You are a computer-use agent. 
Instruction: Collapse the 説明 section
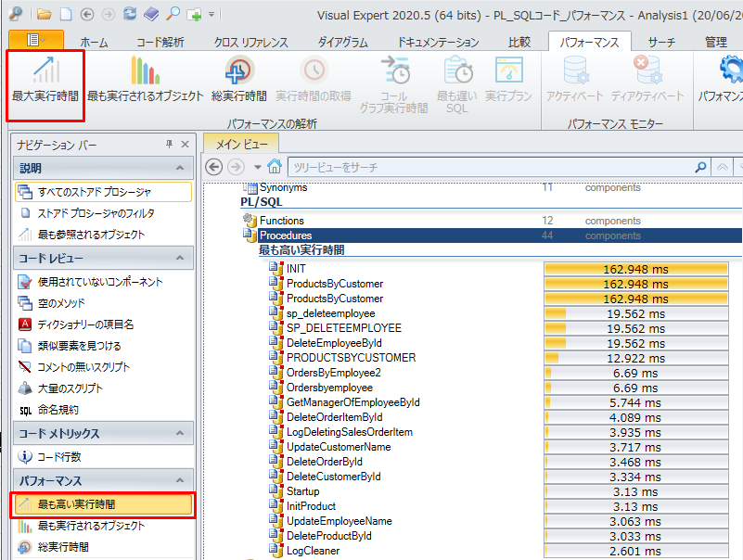[180, 168]
